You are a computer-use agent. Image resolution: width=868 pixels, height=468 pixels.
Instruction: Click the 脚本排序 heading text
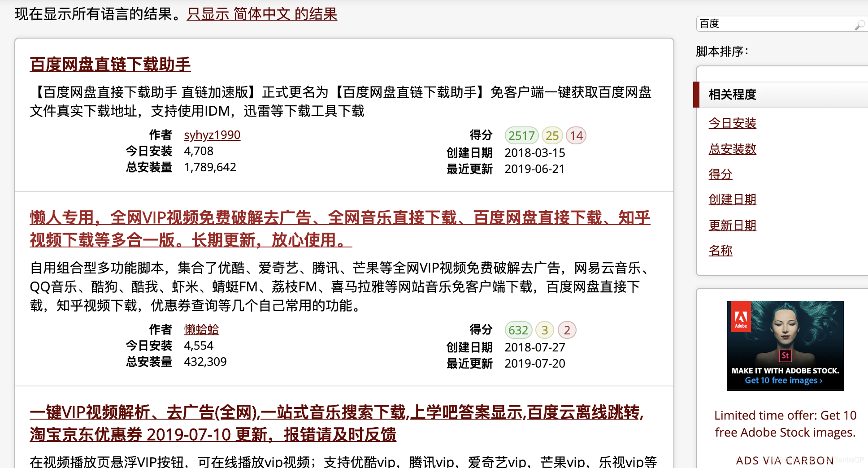722,52
